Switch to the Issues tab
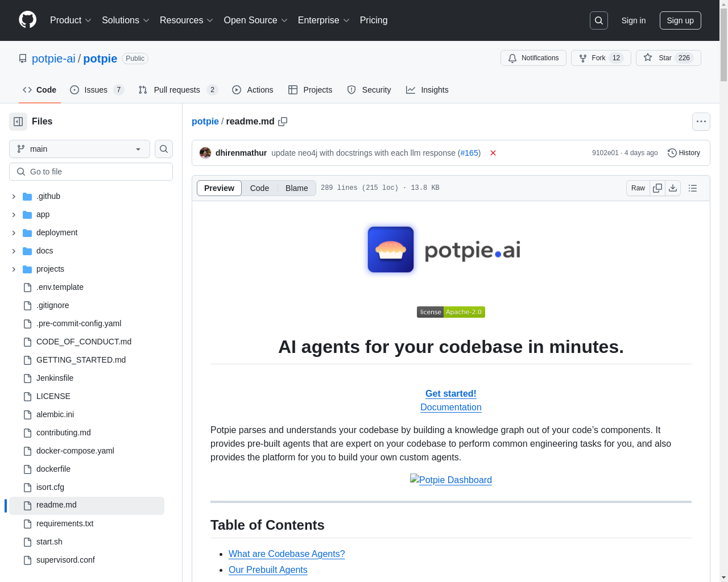The height and width of the screenshot is (582, 728). point(97,90)
